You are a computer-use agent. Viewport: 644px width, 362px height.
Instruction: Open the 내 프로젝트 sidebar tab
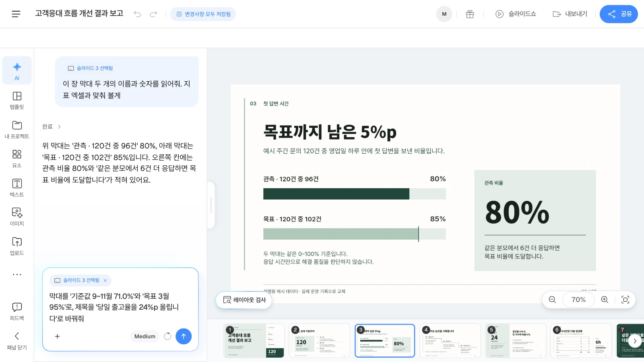(17, 129)
